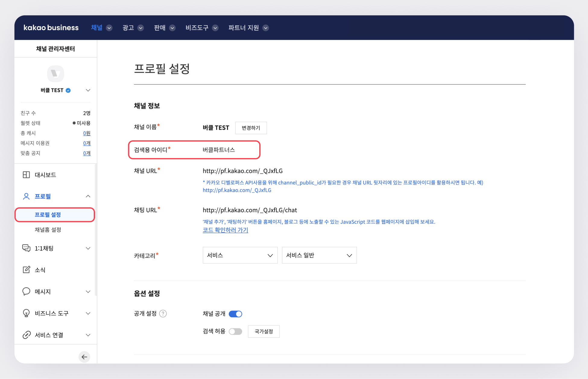The image size is (588, 379).
Task: Click the 1:1 chat (1:1채팅) bubble icon
Action: pyautogui.click(x=26, y=248)
